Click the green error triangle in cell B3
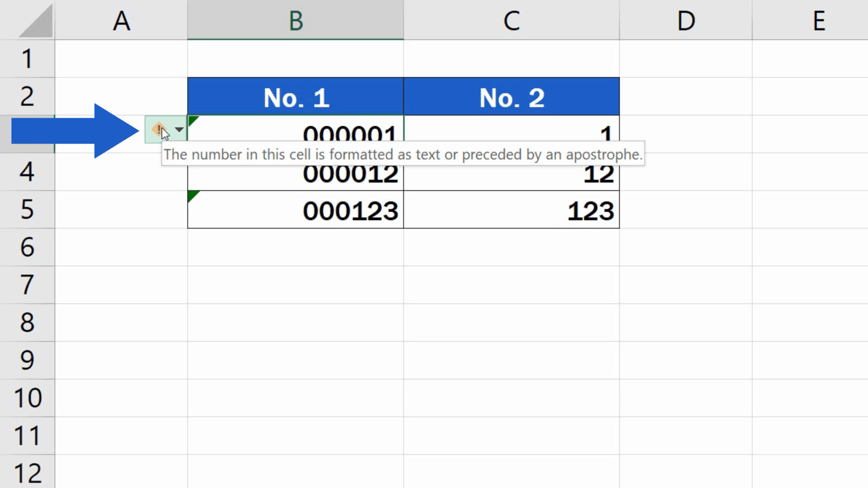868x488 pixels. 192,119
